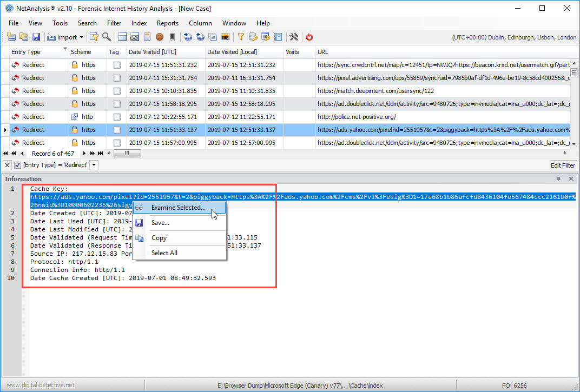Click the stacked pages toolbar icon

point(213,37)
